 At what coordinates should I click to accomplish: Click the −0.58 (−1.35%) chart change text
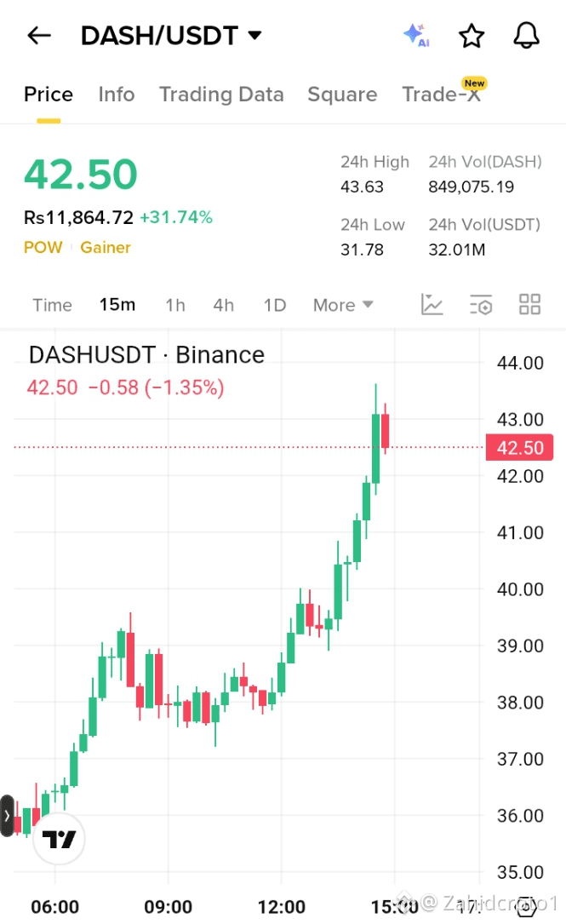pyautogui.click(x=156, y=387)
